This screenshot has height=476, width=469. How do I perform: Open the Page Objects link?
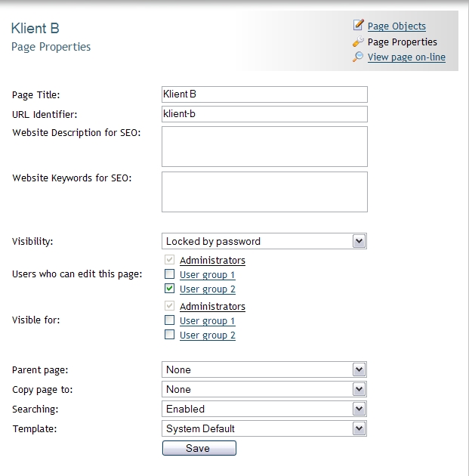(x=396, y=26)
